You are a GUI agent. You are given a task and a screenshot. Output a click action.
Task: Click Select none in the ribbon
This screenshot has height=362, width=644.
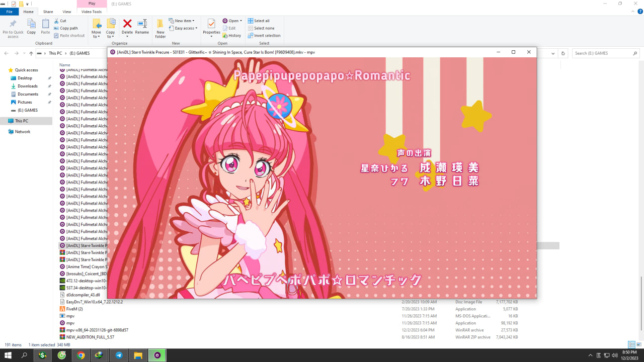261,28
